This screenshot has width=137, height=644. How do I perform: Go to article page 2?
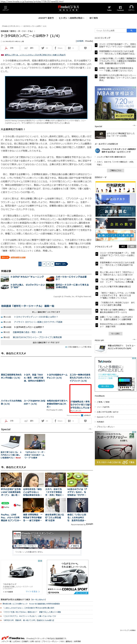click(x=44, y=264)
